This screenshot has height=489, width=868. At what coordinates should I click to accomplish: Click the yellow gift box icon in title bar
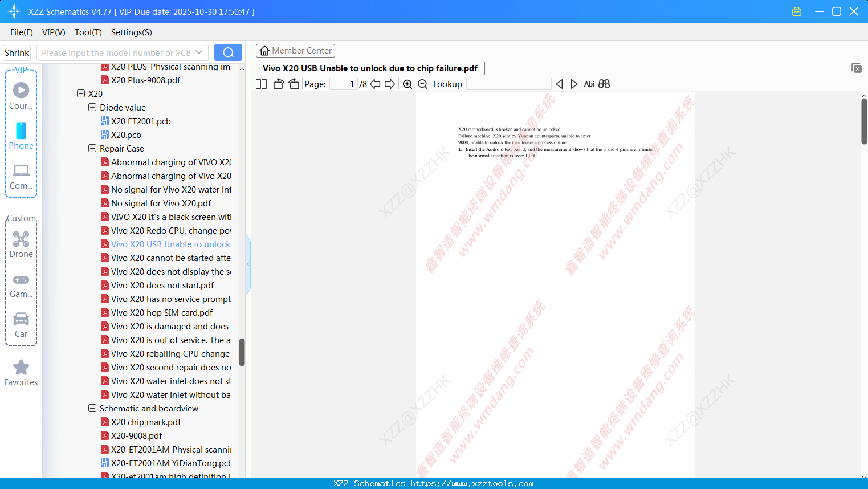tap(797, 11)
